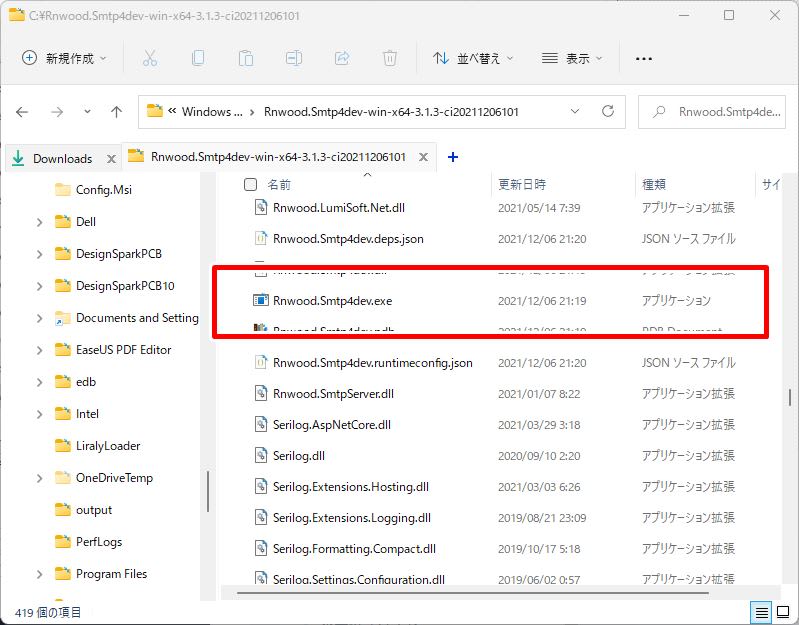
Task: Select Rnwood.Smtp4dev.runtimeconfig.json file
Action: point(372,363)
